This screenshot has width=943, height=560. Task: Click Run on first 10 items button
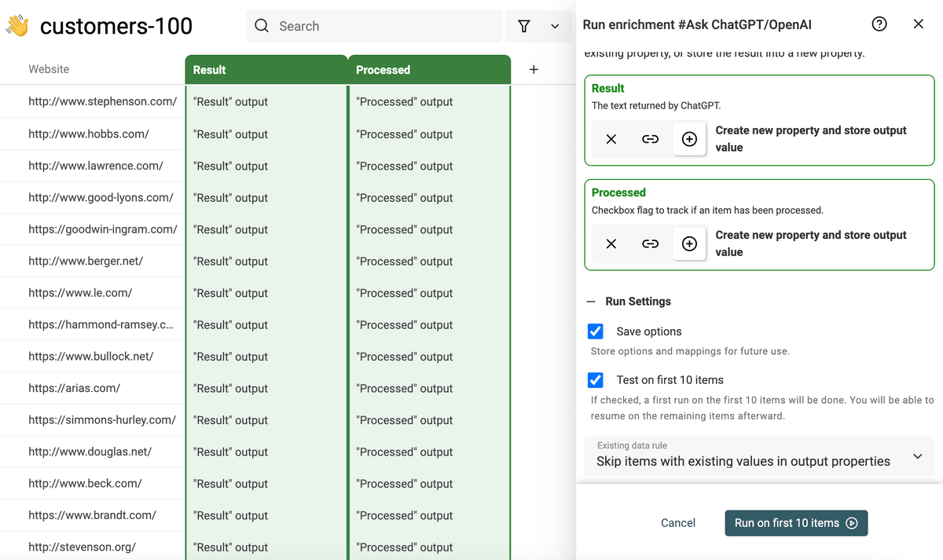[796, 523]
